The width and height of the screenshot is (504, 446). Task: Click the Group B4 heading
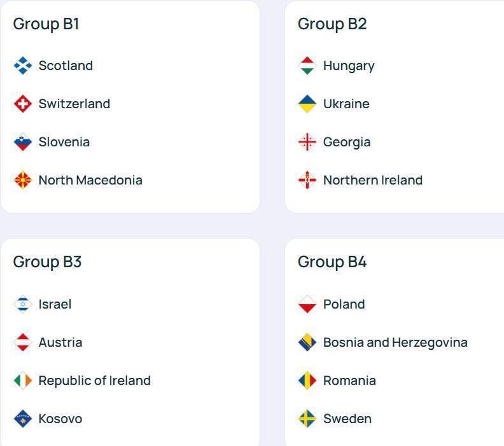point(332,262)
